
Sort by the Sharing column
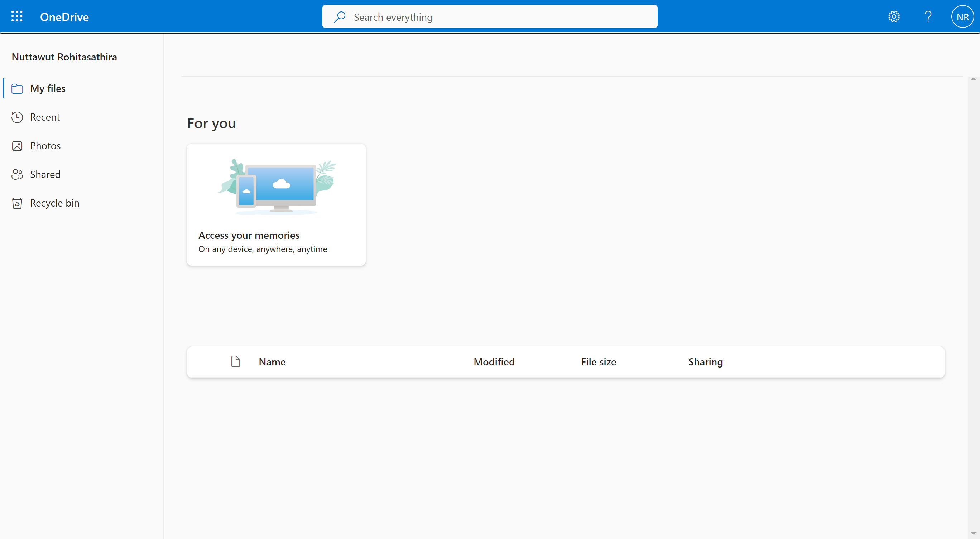coord(705,362)
